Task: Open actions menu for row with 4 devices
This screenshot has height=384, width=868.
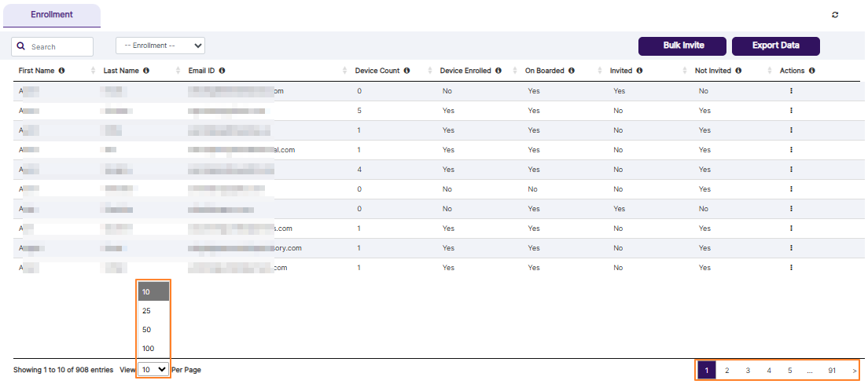Action: 791,169
